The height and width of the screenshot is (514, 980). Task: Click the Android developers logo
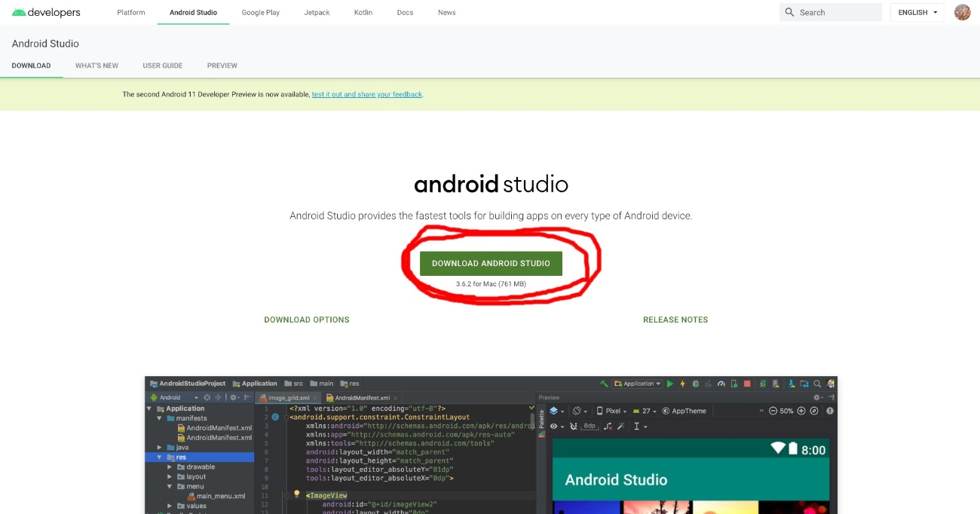46,13
